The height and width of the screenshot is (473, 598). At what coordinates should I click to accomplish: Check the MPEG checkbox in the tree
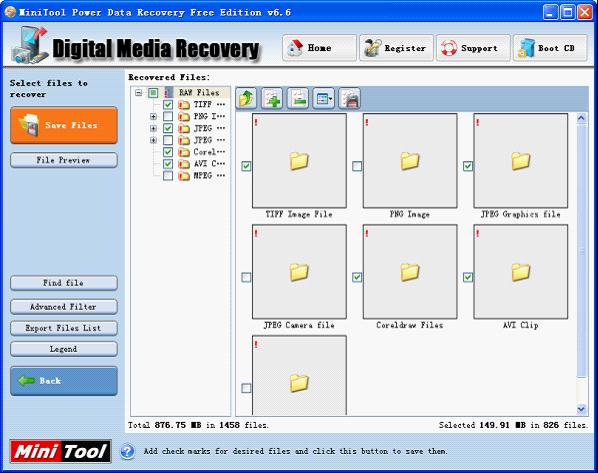168,176
